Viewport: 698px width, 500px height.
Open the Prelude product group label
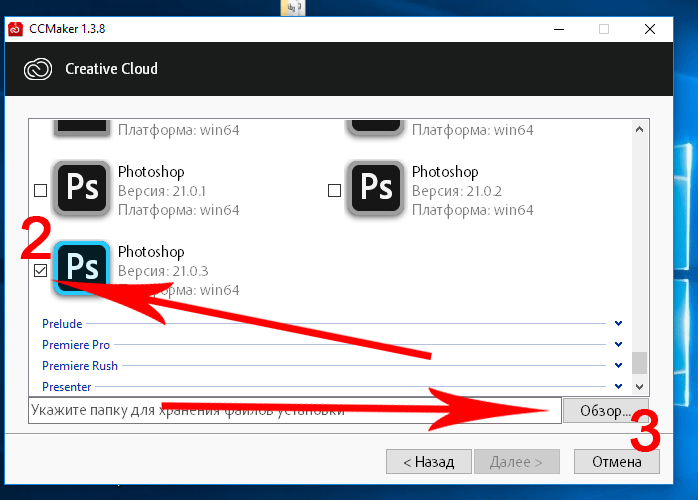click(x=62, y=324)
